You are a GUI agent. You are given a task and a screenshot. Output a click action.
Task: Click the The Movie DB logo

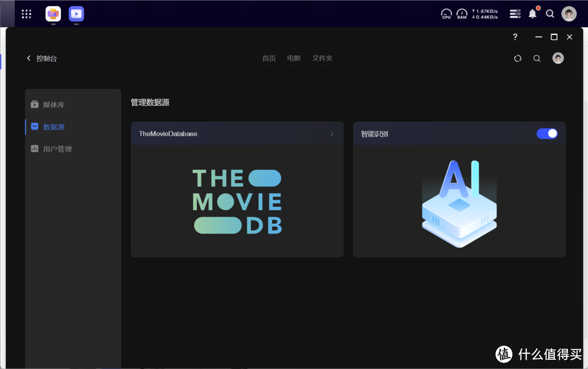click(237, 202)
